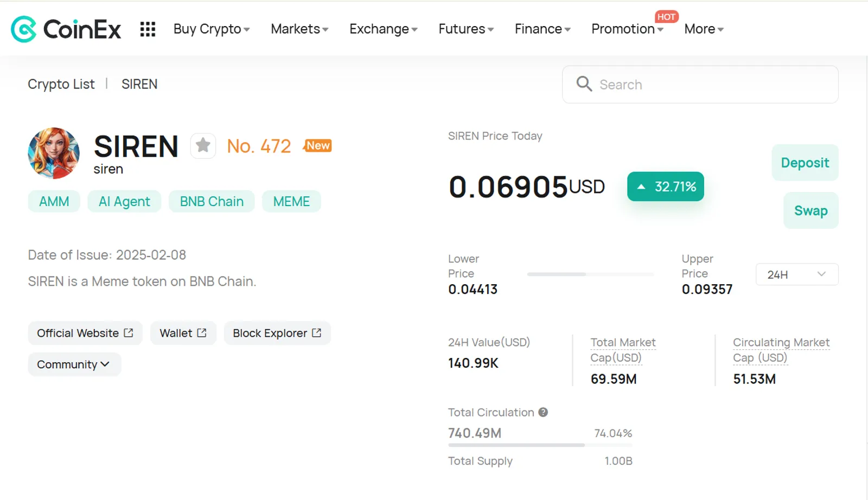This screenshot has height=500, width=868.
Task: Click the 0.06905 USD price value
Action: point(526,187)
